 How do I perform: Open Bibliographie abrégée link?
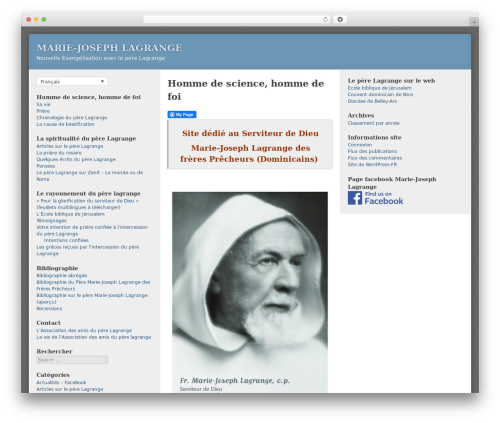(x=62, y=275)
